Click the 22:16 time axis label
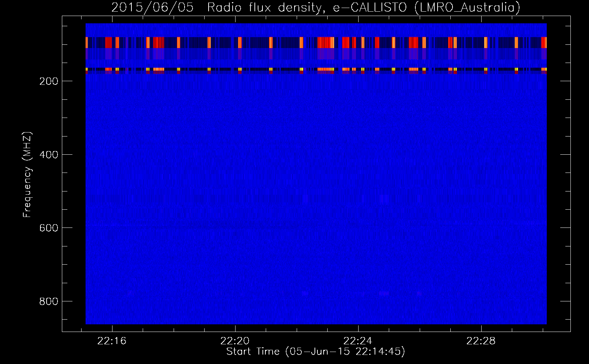The height and width of the screenshot is (364, 589). coord(112,341)
